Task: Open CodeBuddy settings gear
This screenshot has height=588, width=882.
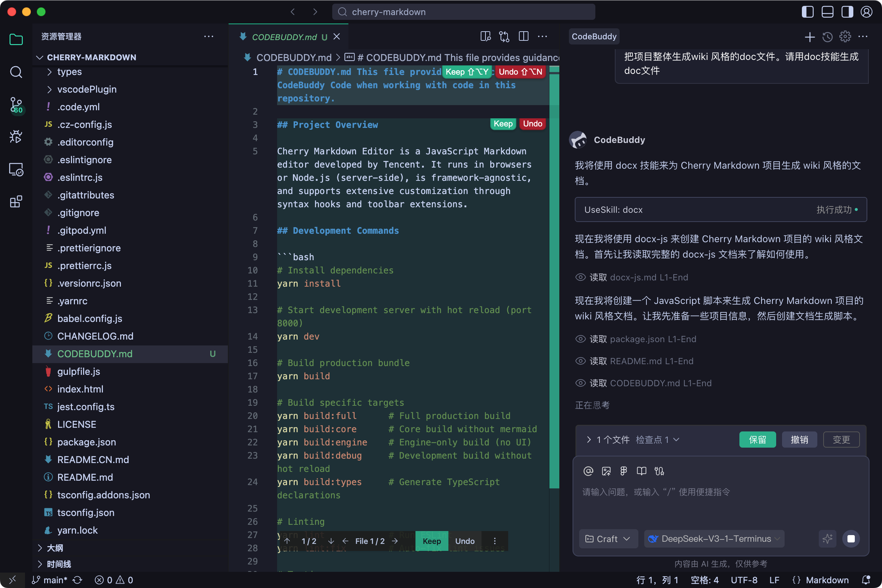Action: pyautogui.click(x=845, y=36)
